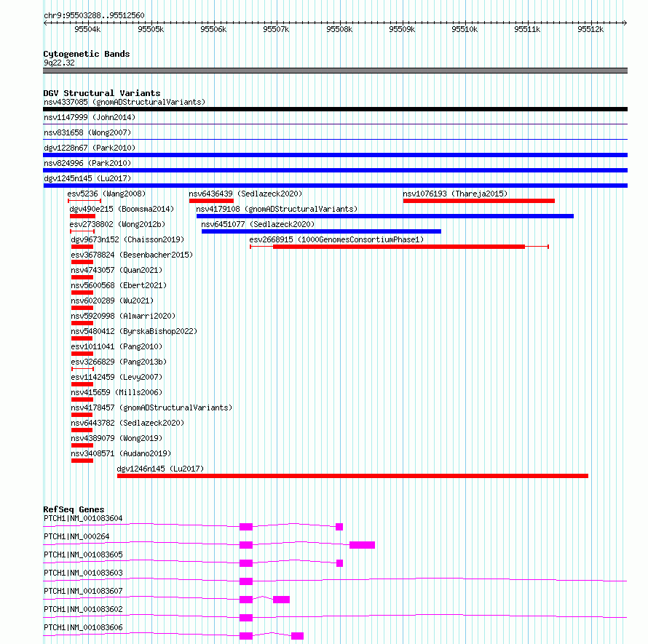Click nsv415659 (Mills2006) label
Image resolution: width=648 pixels, height=644 pixels.
click(116, 392)
